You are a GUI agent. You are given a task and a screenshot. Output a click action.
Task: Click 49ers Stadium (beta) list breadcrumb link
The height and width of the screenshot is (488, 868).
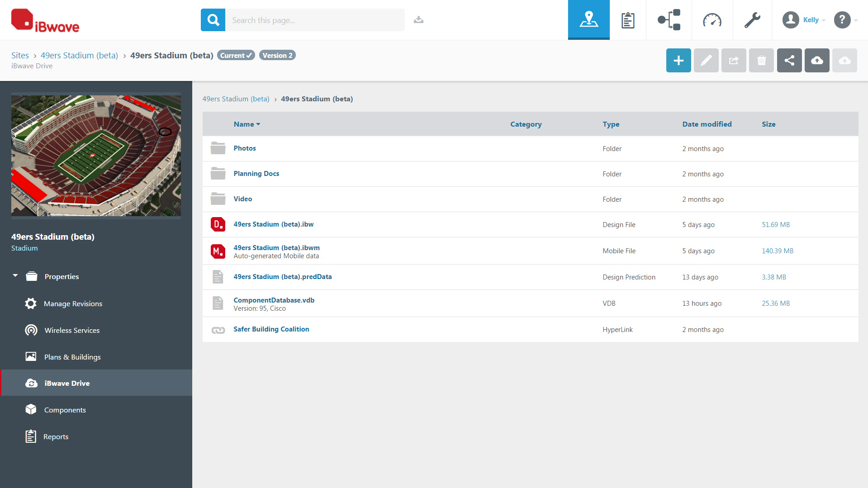coord(236,99)
